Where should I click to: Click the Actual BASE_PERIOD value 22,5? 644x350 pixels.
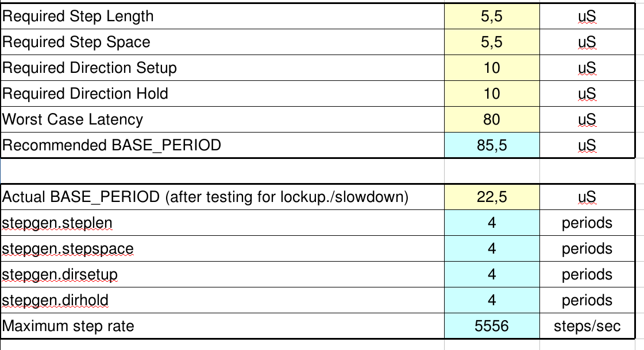coord(492,197)
